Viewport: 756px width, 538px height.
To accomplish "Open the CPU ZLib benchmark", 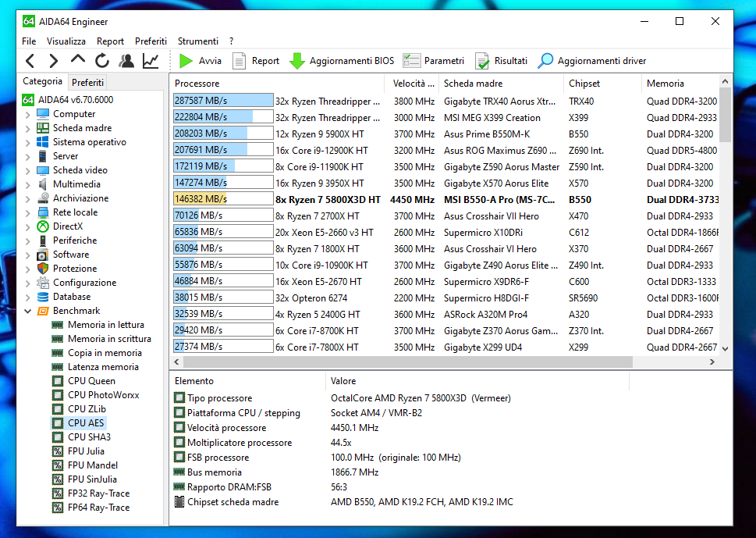I will [87, 408].
